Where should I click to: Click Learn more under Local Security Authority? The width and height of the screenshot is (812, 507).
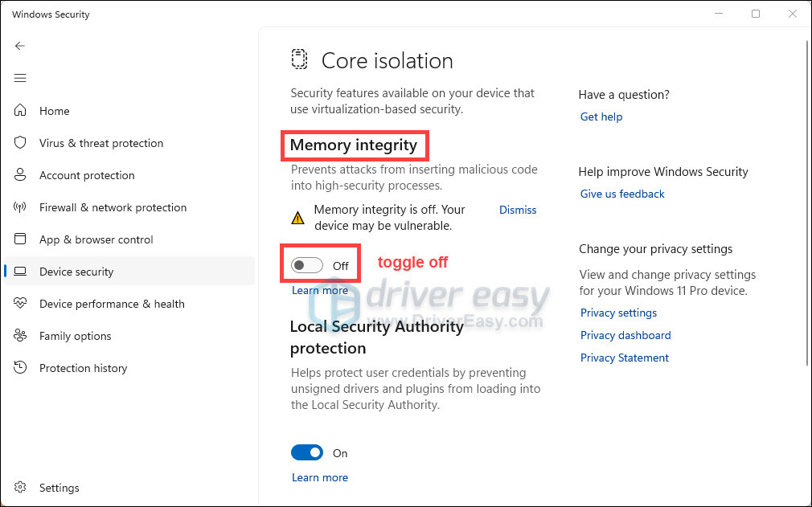tap(319, 477)
